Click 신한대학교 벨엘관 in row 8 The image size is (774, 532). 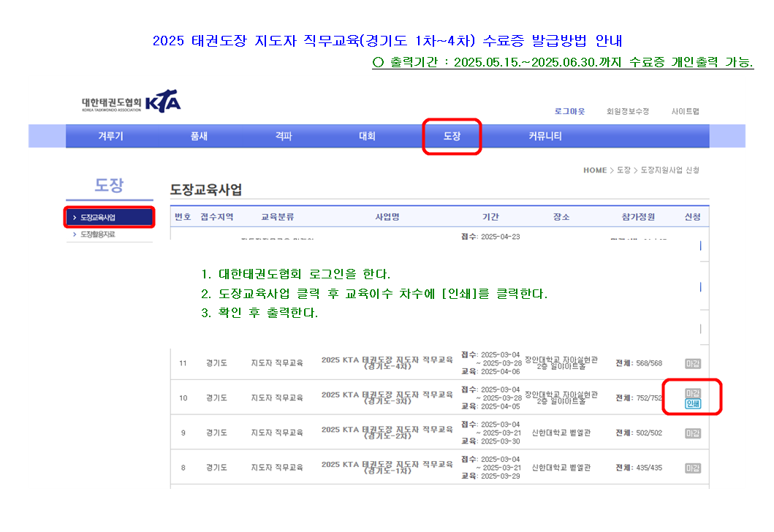(x=561, y=468)
